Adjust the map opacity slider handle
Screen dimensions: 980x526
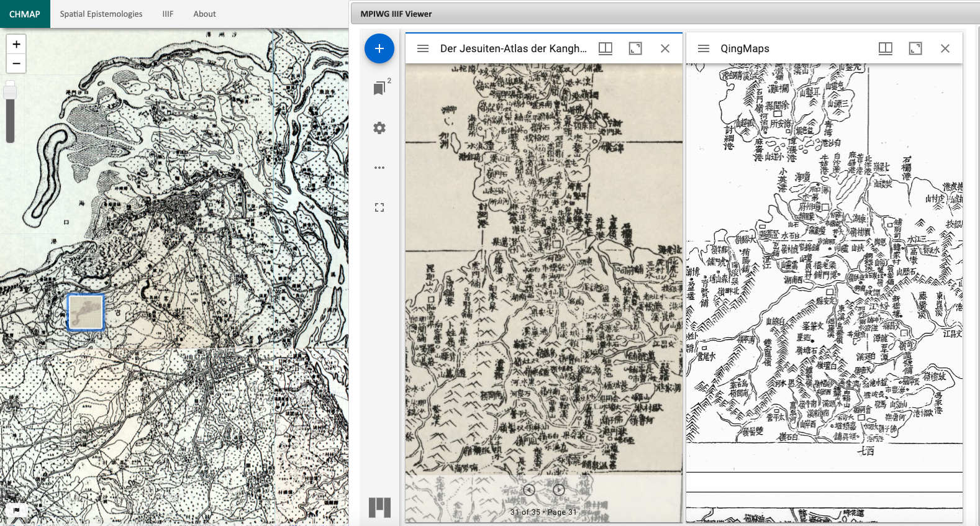pyautogui.click(x=10, y=92)
